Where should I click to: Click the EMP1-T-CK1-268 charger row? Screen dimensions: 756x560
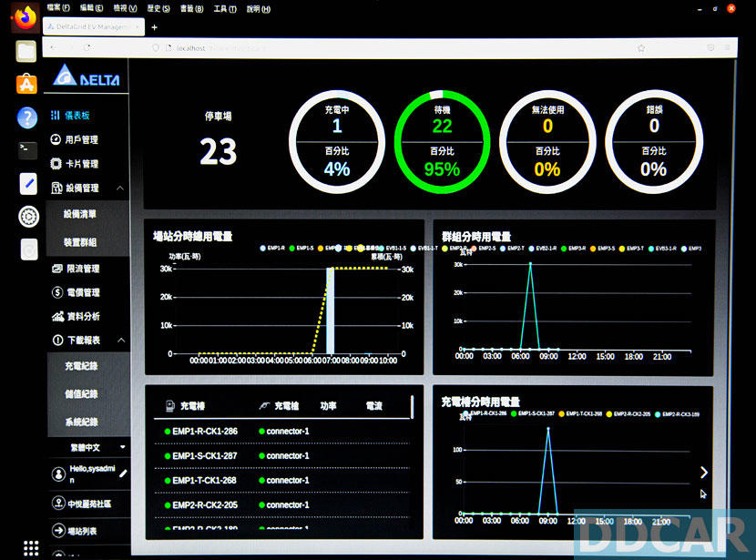[204, 481]
